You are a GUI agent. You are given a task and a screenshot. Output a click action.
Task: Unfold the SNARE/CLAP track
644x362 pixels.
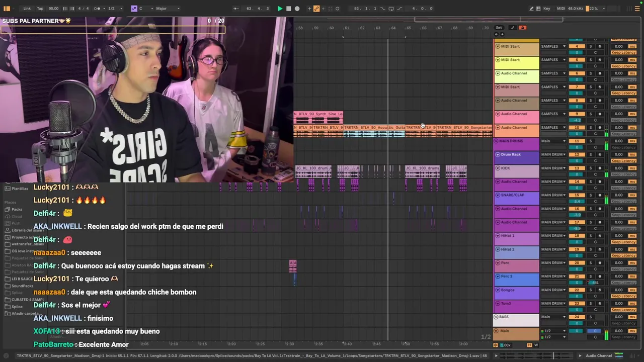tap(498, 195)
